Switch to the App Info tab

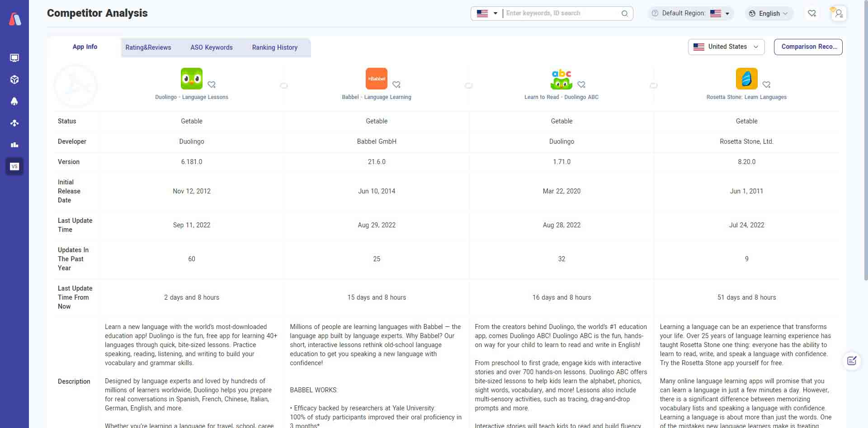85,47
